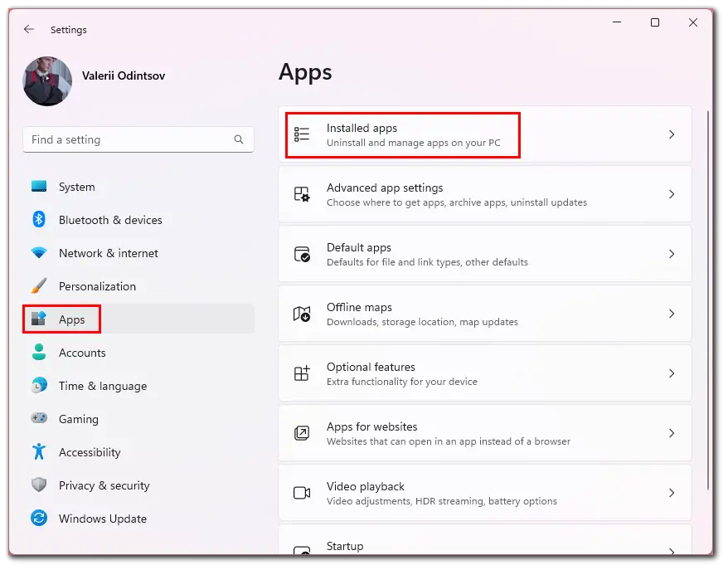The width and height of the screenshot is (728, 570).
Task: Open Offline maps settings
Action: pos(485,314)
